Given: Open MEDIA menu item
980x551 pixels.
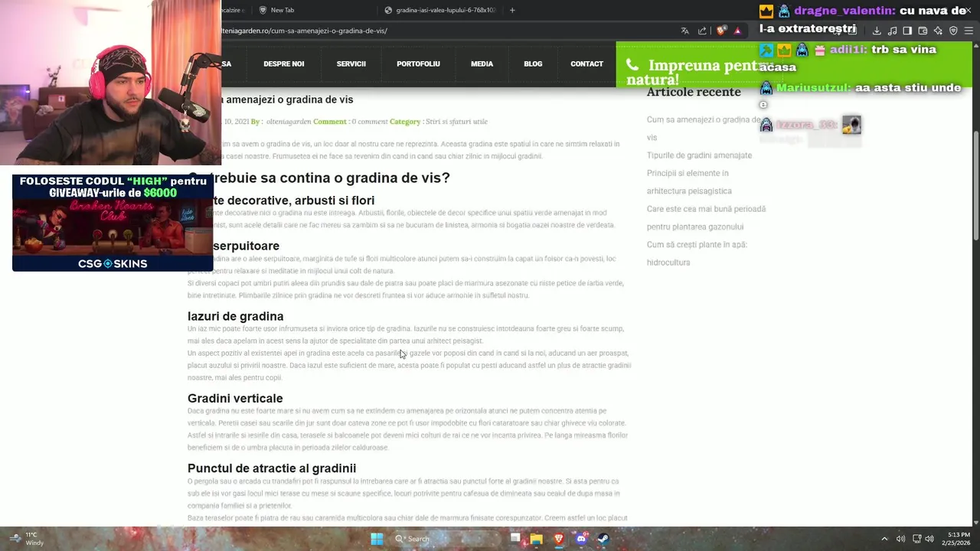Looking at the screenshot, I should tap(482, 64).
